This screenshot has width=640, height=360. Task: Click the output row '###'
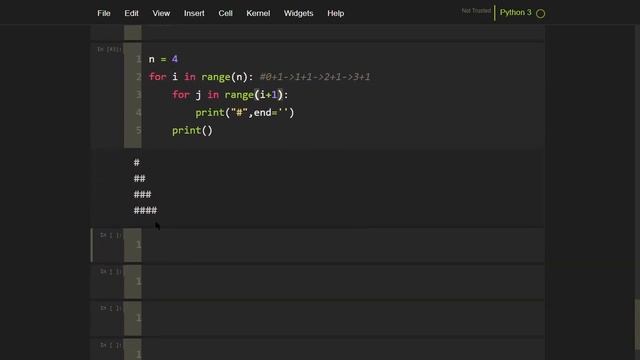coord(142,195)
